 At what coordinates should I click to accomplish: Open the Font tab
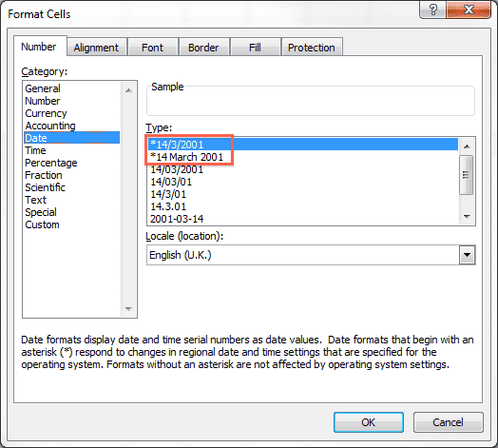pyautogui.click(x=152, y=48)
